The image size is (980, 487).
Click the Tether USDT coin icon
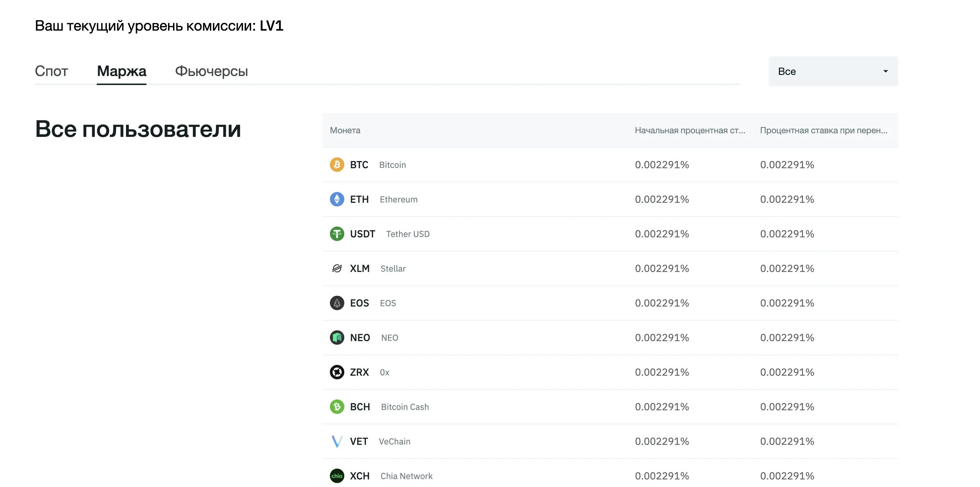coord(337,234)
